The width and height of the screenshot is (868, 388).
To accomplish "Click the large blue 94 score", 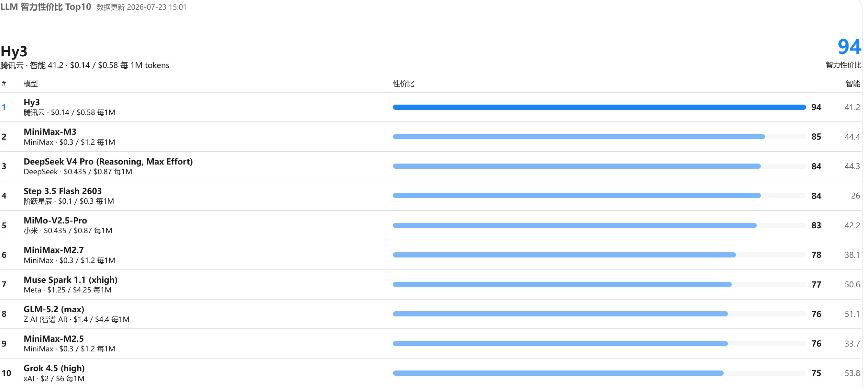I will click(x=849, y=47).
